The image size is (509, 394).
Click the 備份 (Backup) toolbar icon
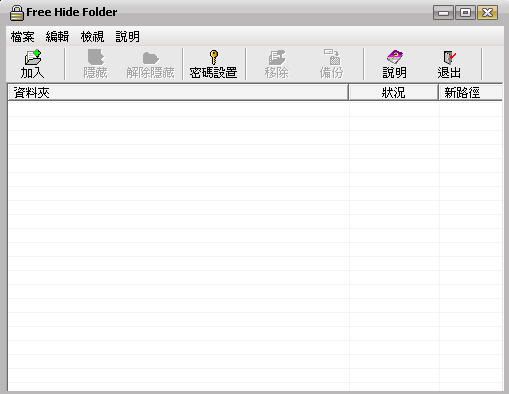click(x=332, y=57)
